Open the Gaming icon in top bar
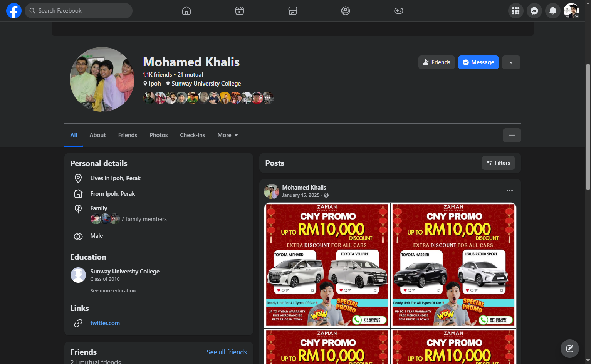Viewport: 591px width, 364px height. [399, 11]
